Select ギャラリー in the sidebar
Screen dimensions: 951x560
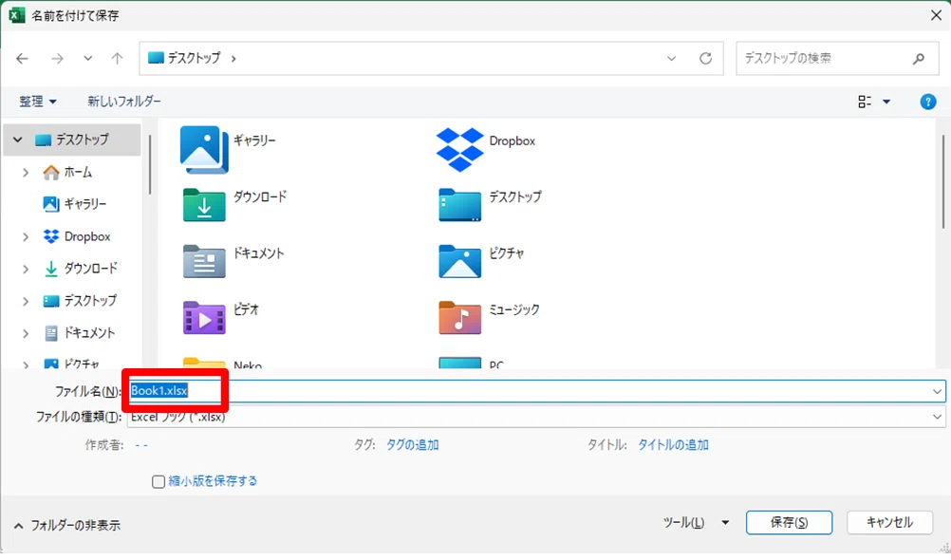[x=75, y=204]
